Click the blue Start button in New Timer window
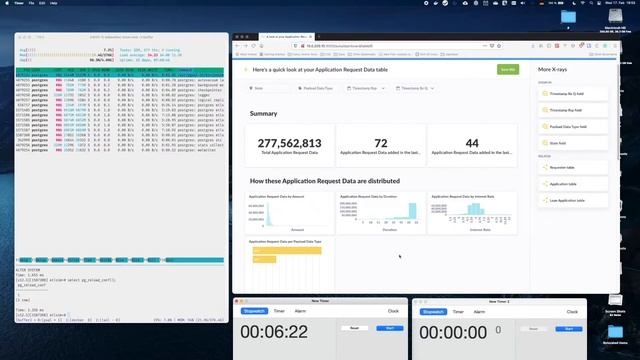The width and height of the screenshot is (640, 360). tap(389, 328)
